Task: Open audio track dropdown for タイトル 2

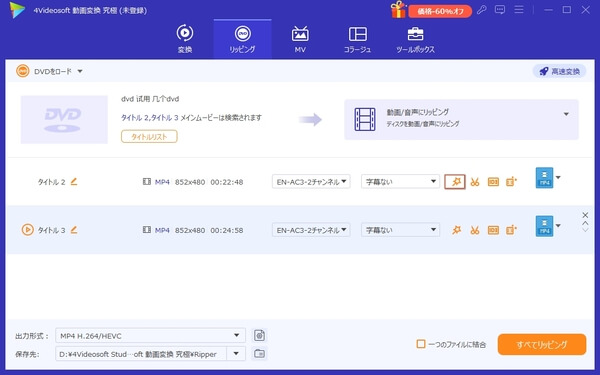Action: tap(311, 182)
